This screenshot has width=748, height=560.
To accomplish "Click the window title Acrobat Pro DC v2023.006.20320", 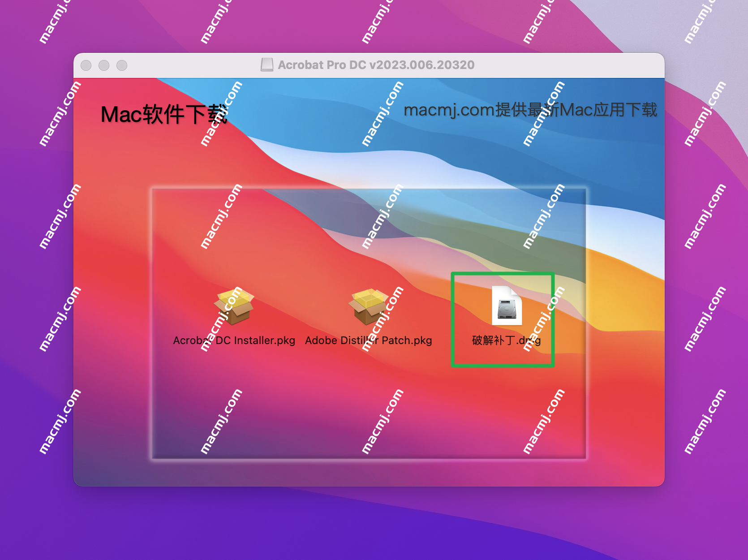I will point(376,65).
